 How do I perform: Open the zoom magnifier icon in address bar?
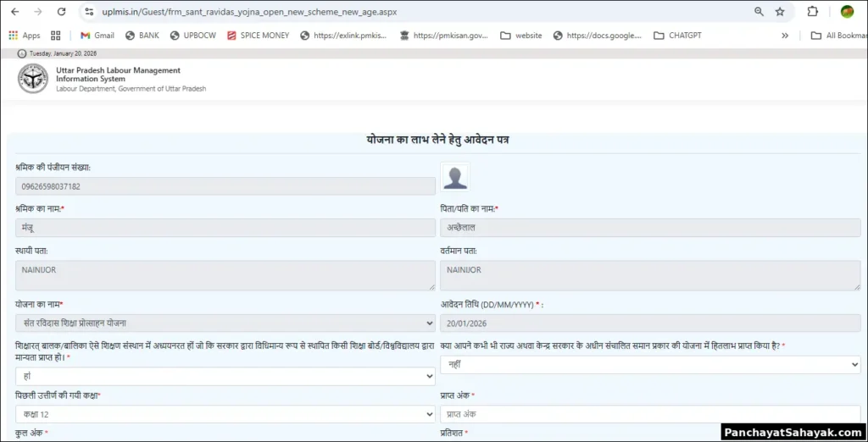(x=759, y=12)
